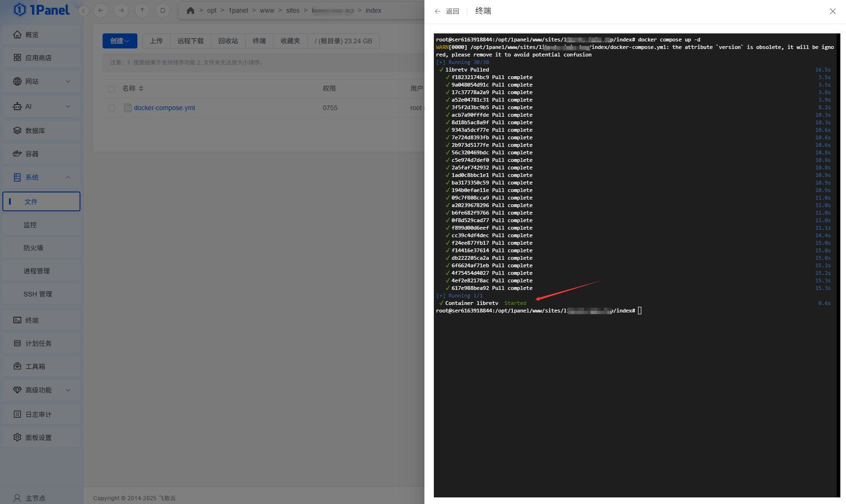Select 文件 in the sidebar

[41, 201]
